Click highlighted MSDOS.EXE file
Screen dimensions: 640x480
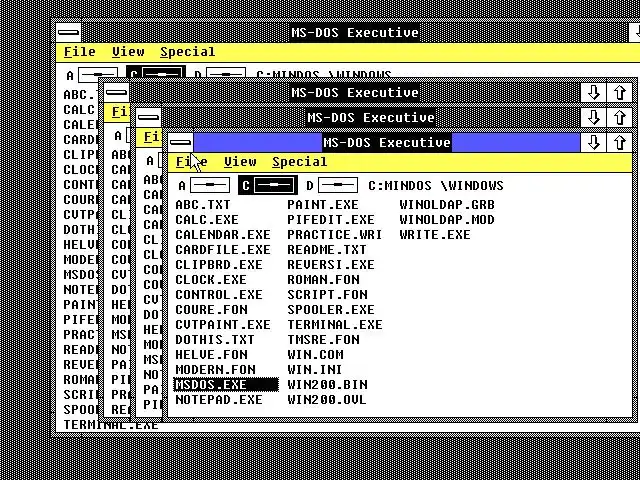[x=226, y=385]
